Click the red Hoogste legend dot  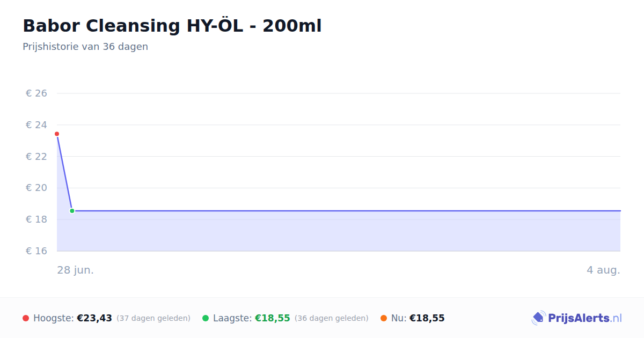pyautogui.click(x=26, y=318)
